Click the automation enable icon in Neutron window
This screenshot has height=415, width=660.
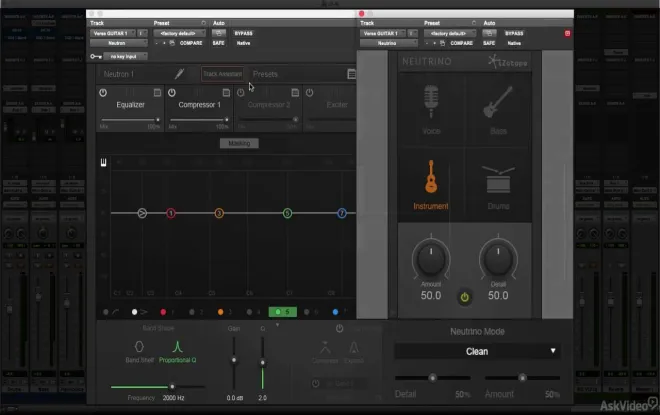tap(218, 33)
